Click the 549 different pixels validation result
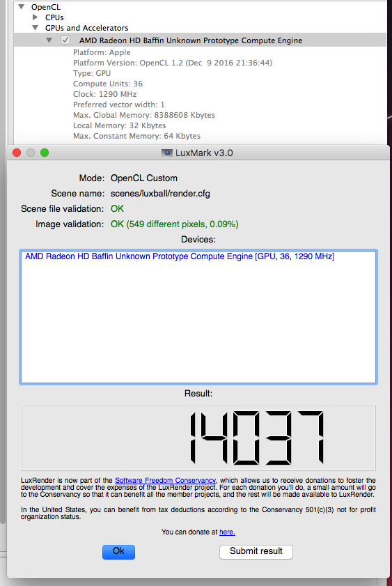Viewport: 392px width, 586px height. tap(174, 224)
